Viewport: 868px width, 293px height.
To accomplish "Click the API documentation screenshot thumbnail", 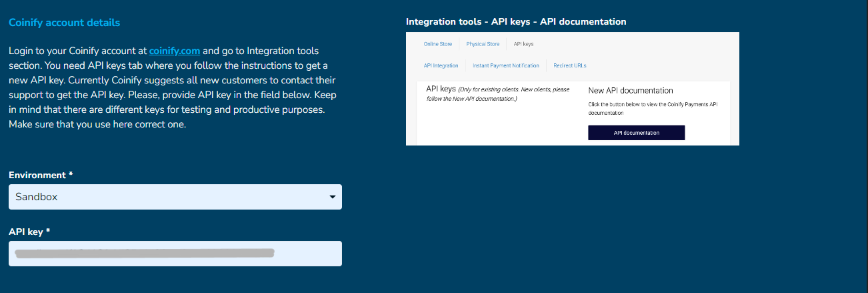I will [x=573, y=89].
